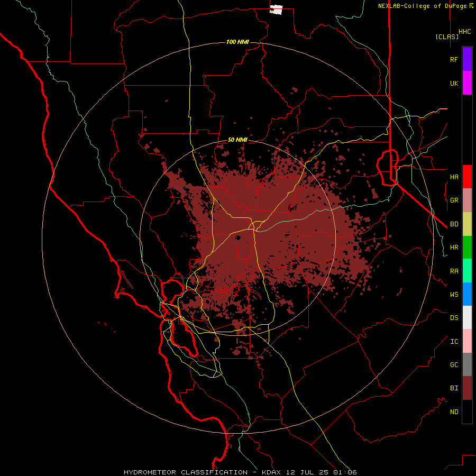
Task: Click the DS legend label
Action: tap(454, 317)
